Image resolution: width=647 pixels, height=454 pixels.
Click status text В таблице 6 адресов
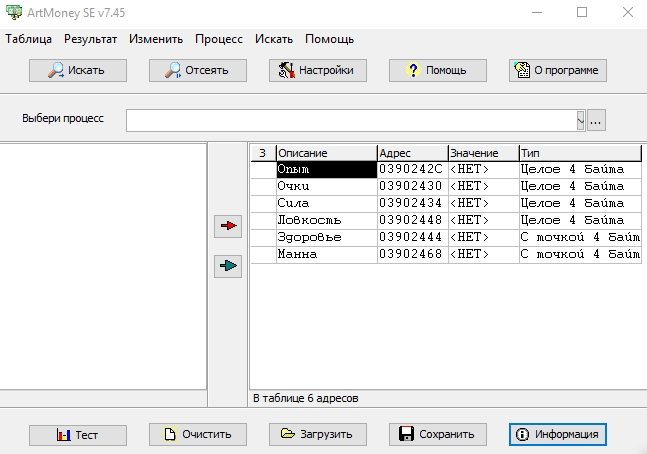pos(305,399)
